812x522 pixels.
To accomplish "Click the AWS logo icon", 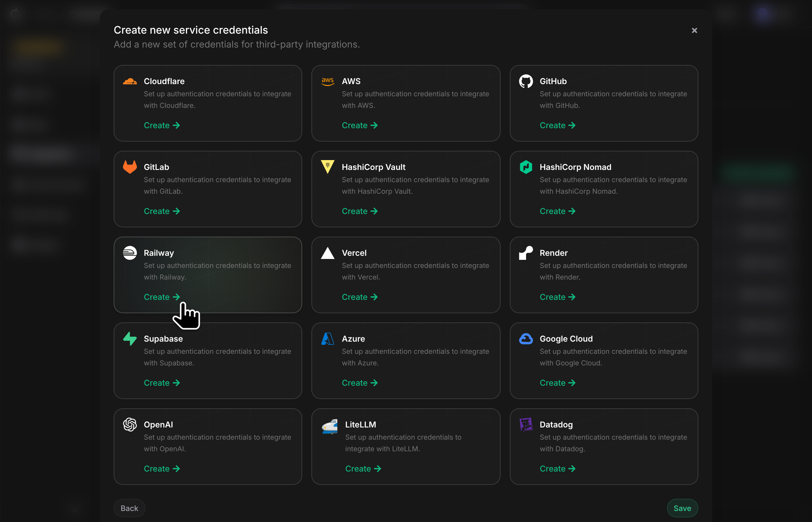I will pos(328,81).
